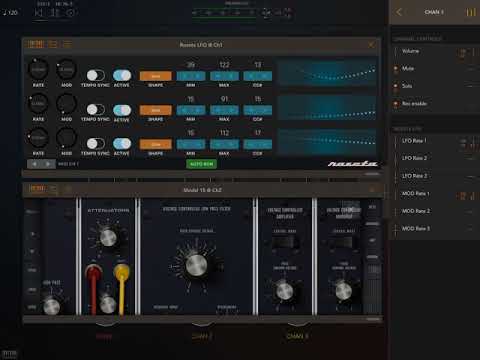The height and width of the screenshot is (360, 480).
Task: Toggle ACTIVE switch for second LFO
Action: pos(122,110)
